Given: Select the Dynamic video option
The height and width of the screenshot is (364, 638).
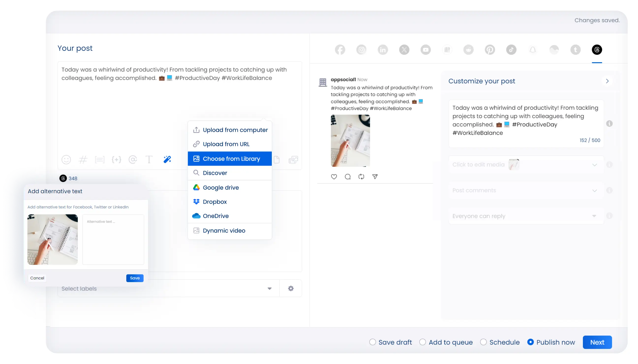Looking at the screenshot, I should [229, 230].
